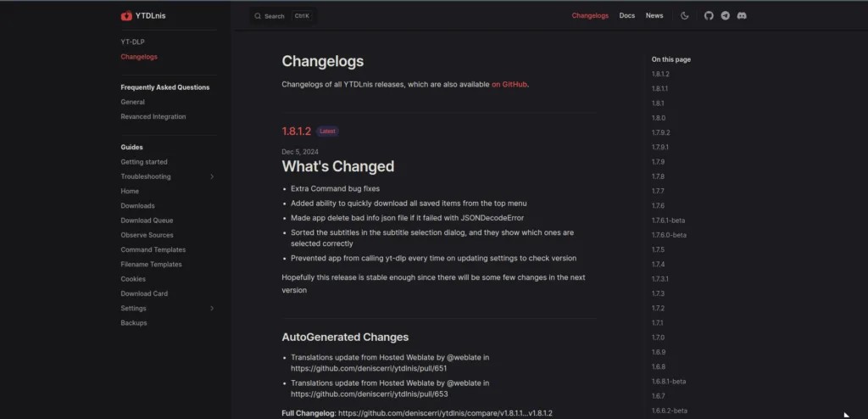Open the Docs navigation tab

[x=626, y=15]
